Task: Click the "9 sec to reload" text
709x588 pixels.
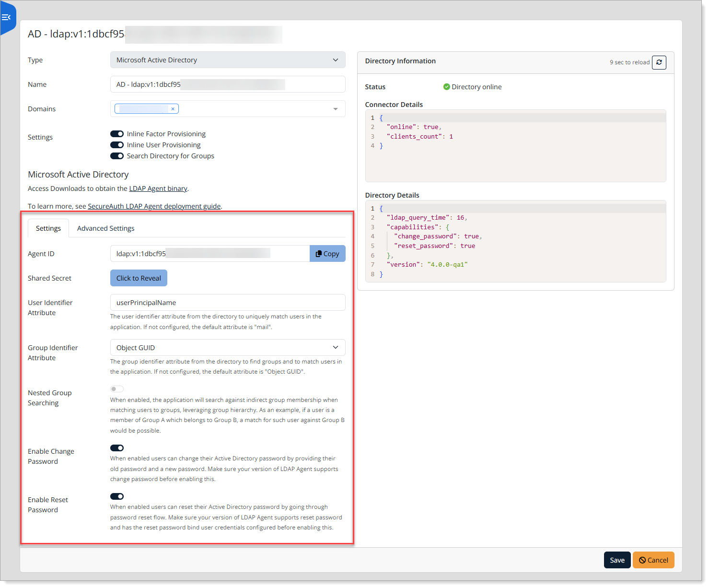Action: pos(629,62)
